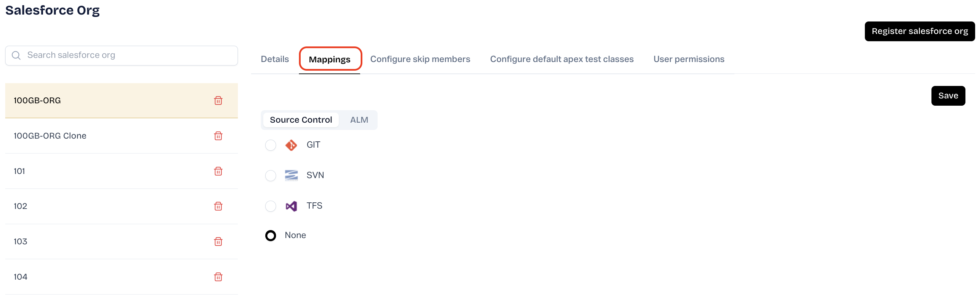Select the GIT radio button

pyautogui.click(x=270, y=145)
